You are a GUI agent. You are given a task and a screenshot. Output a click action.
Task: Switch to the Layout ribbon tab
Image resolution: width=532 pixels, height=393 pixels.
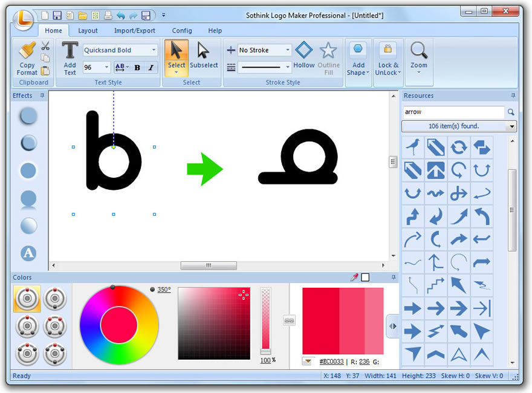tap(88, 31)
